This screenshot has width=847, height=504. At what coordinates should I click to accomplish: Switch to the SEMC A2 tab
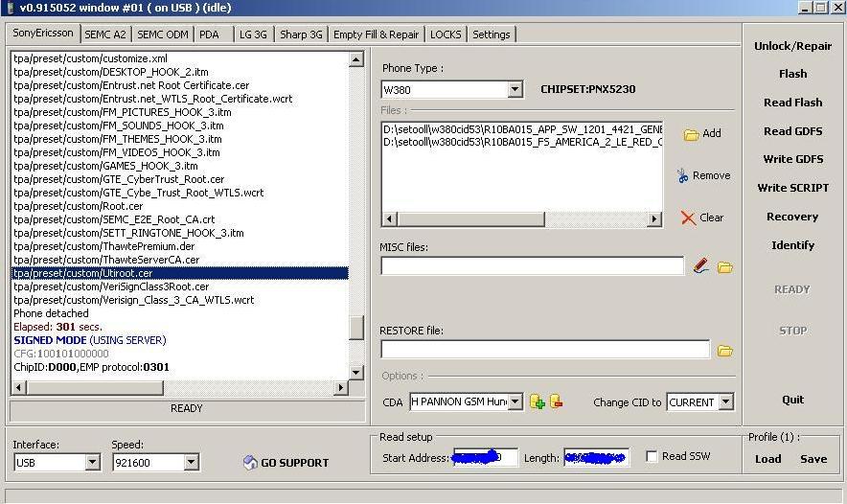click(105, 34)
